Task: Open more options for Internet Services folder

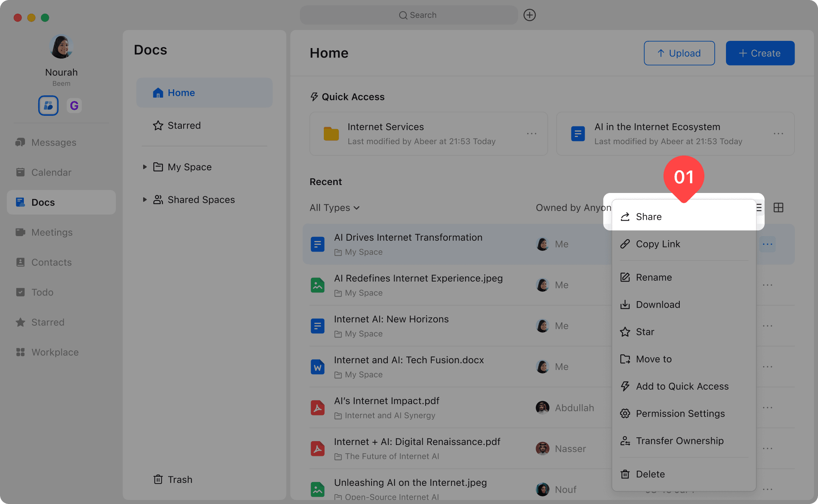Action: tap(531, 134)
